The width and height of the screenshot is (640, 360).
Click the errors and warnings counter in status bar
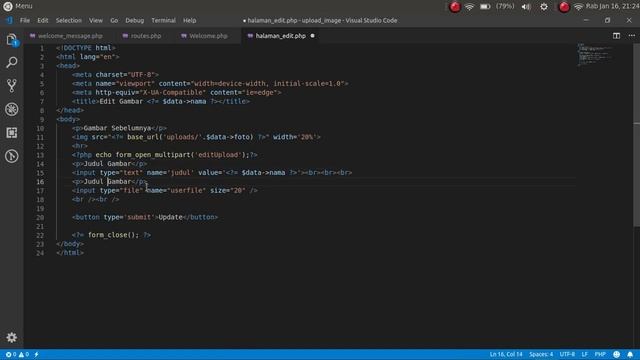(x=17, y=354)
